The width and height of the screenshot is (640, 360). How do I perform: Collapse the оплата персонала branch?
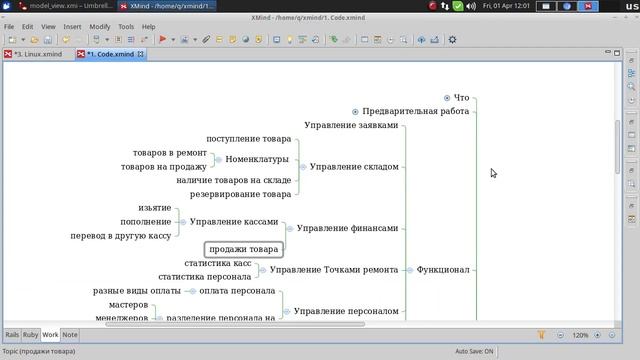193,291
